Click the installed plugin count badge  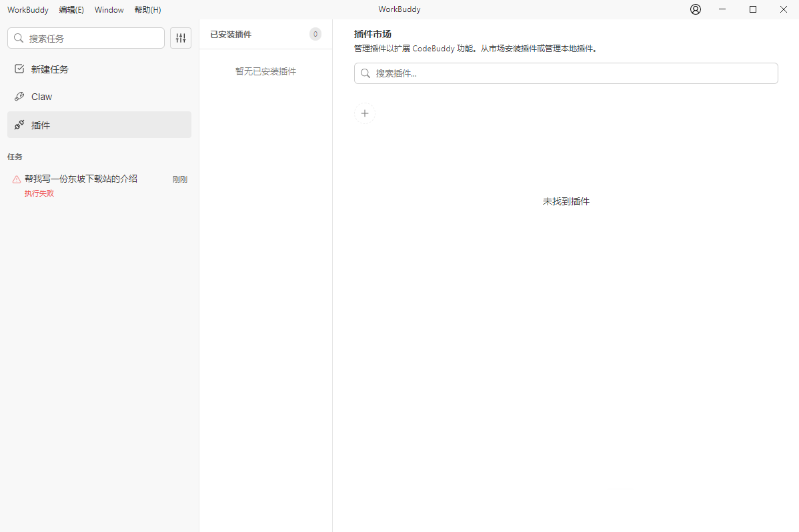[315, 34]
